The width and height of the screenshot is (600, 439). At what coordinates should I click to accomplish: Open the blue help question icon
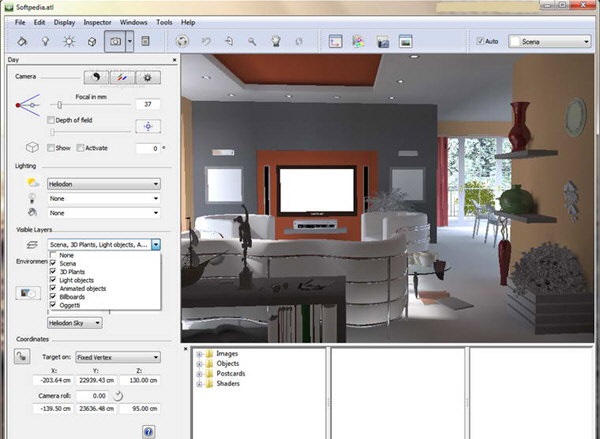(x=148, y=432)
